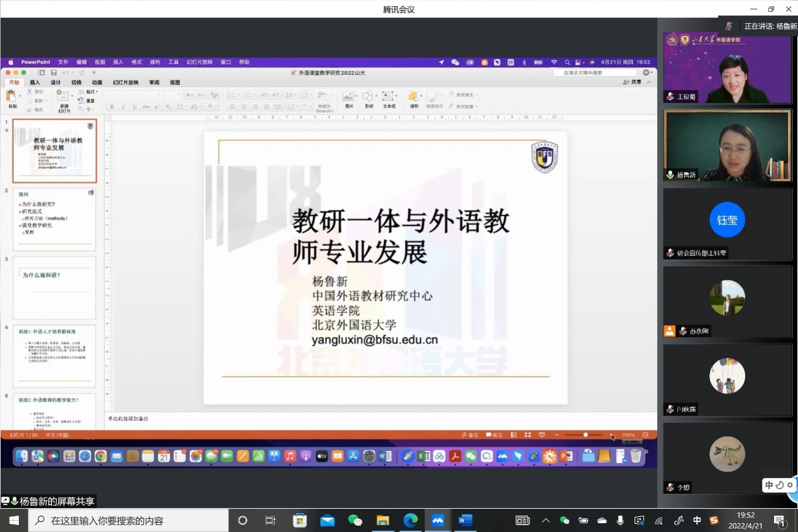Click the Italic formatting button
798x532 pixels.
tap(123, 107)
